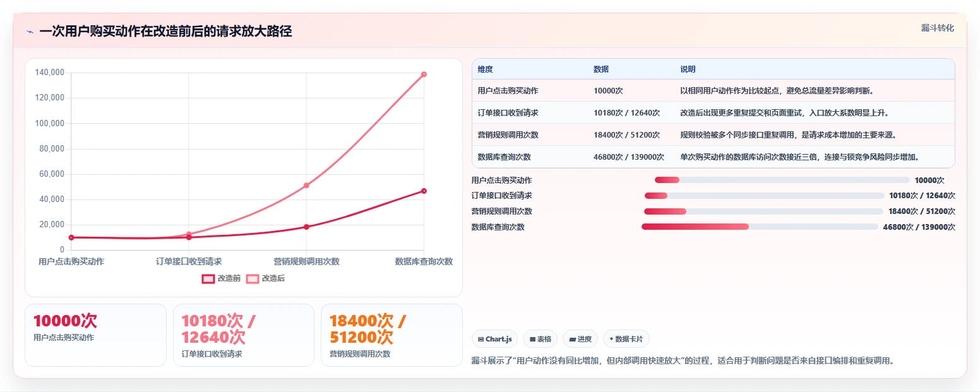Click the 营销规则调用次数 table row name

point(508,135)
